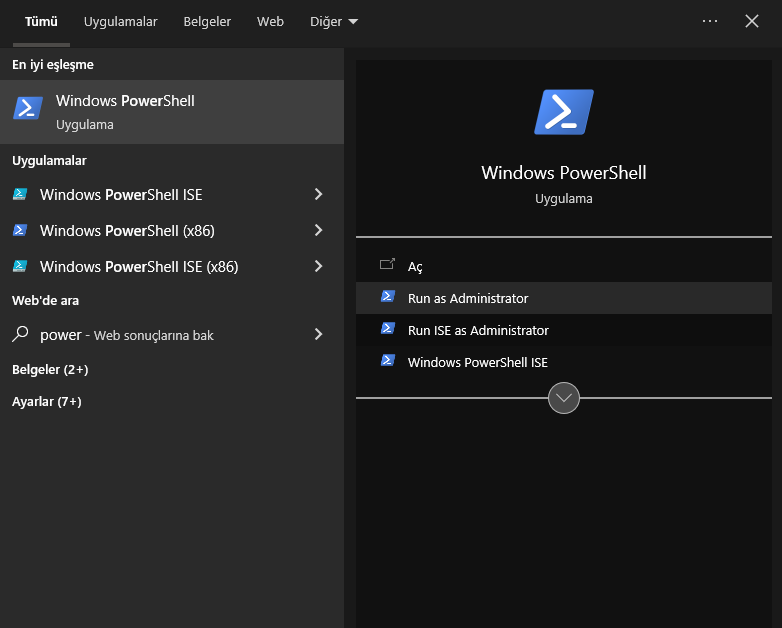The width and height of the screenshot is (782, 628).
Task: Click the magnifier icon beside power web search
Action: point(20,334)
